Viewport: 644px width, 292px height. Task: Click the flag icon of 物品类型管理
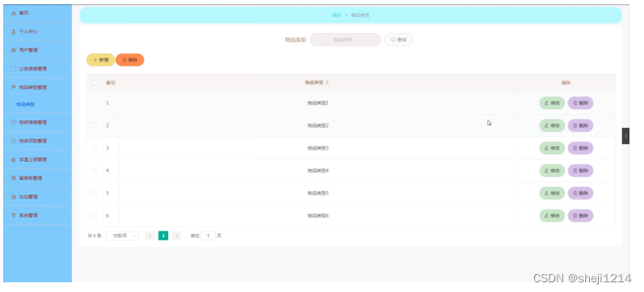click(x=14, y=87)
